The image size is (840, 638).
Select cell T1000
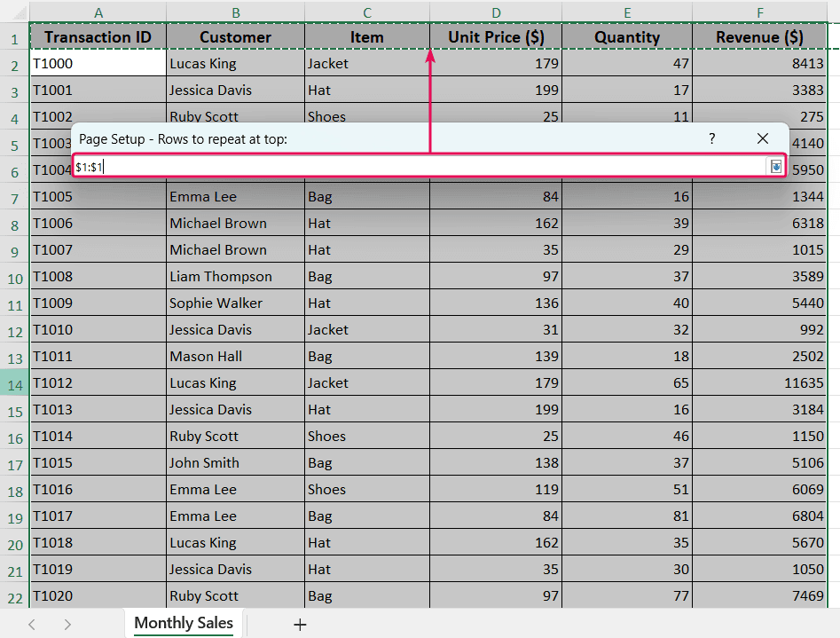[98, 63]
